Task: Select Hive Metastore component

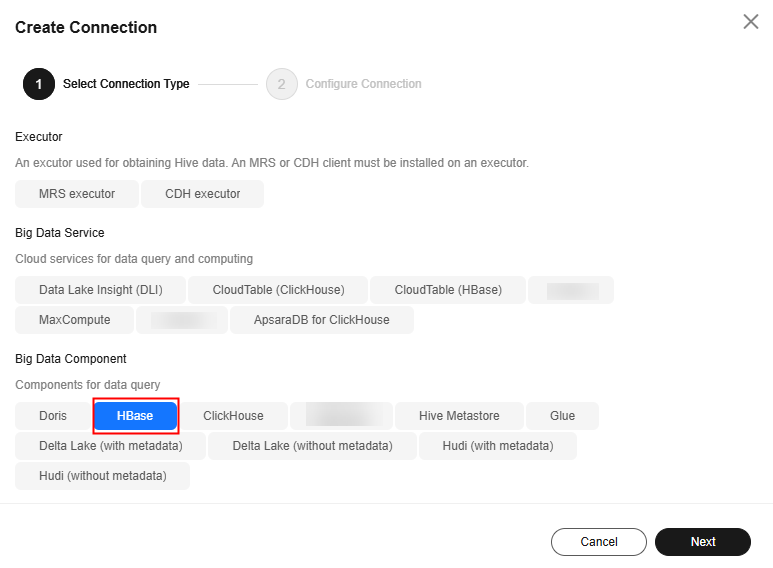Action: 459,416
